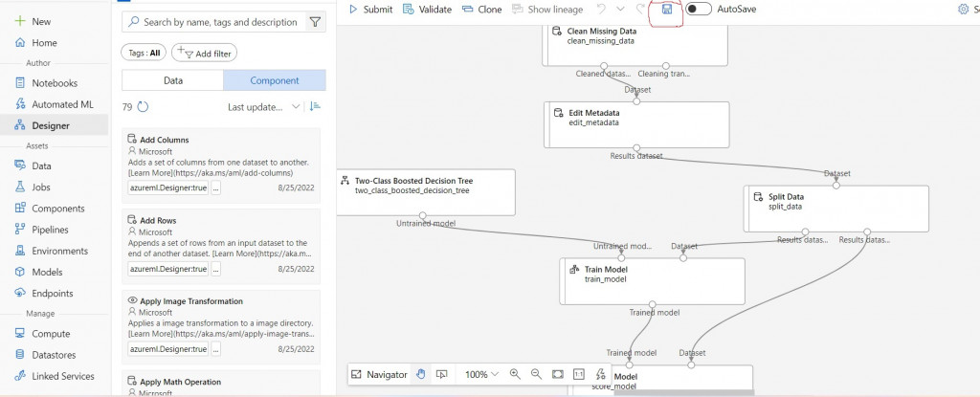Click the Navigator button in canvas toolbar
The width and height of the screenshot is (980, 397).
pyautogui.click(x=379, y=374)
